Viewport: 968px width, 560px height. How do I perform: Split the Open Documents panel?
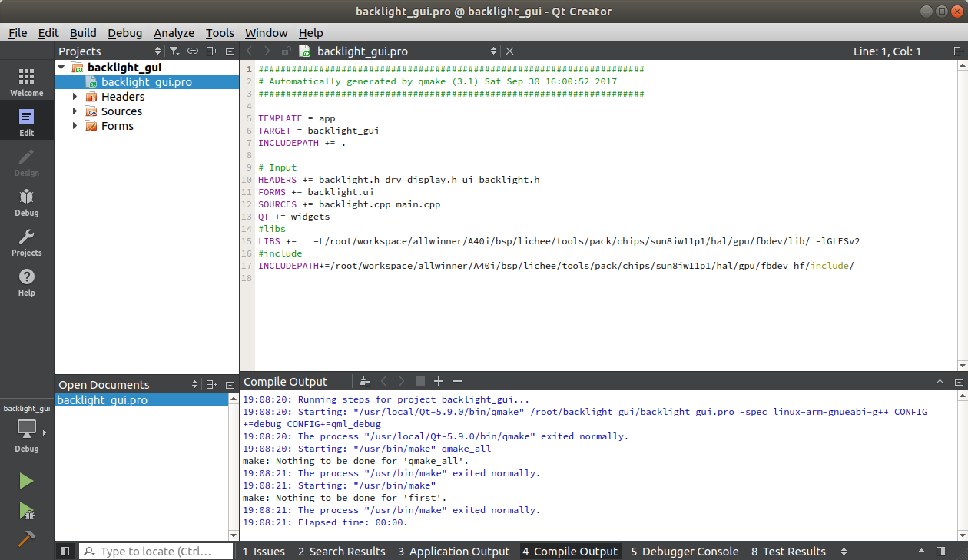pyautogui.click(x=212, y=385)
